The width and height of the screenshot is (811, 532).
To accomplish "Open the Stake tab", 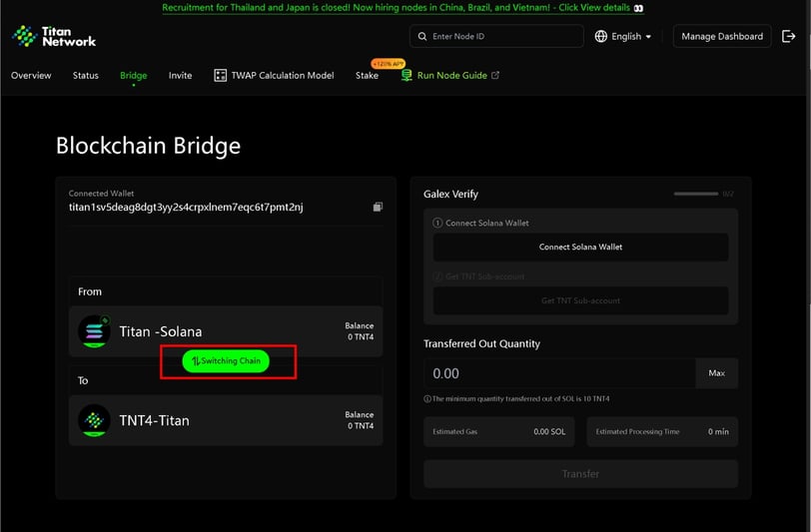I will [367, 76].
